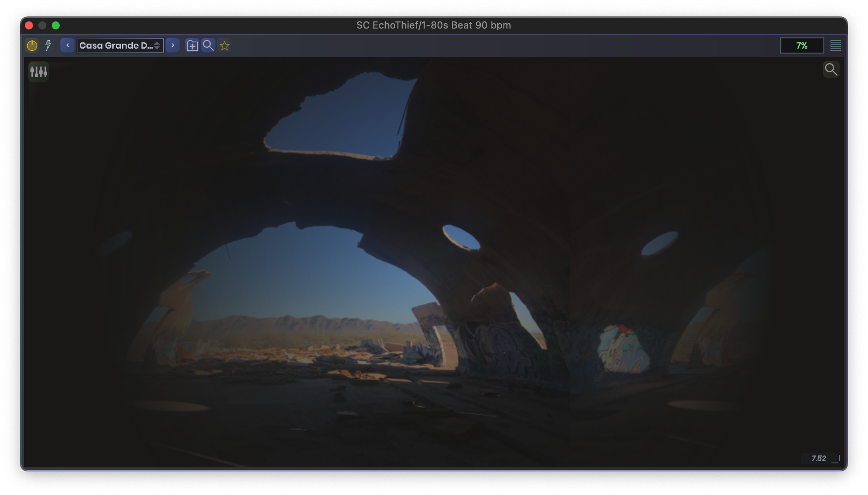Go to previous preset with left chevron
Image resolution: width=868 pixels, height=495 pixels.
click(x=67, y=45)
